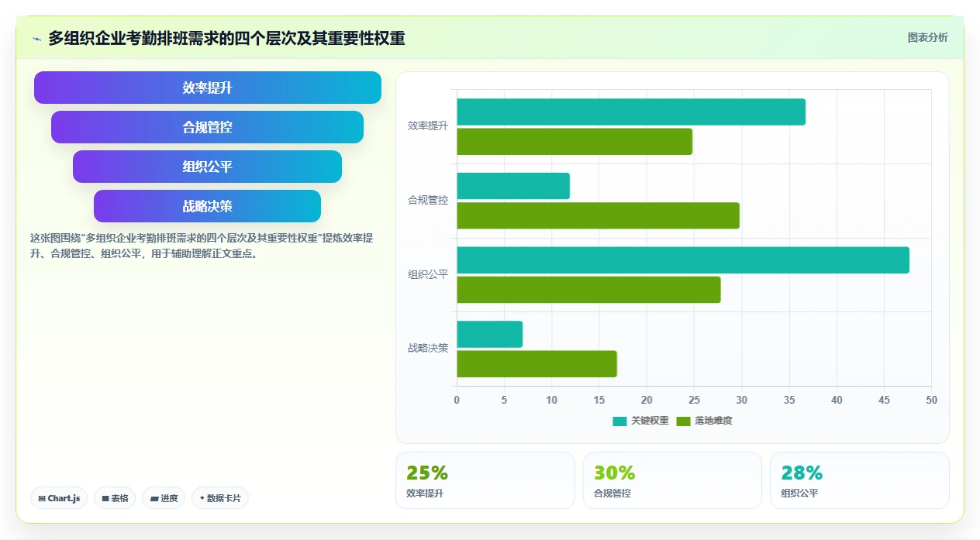Click the 效率提升 y-axis label
Image resolution: width=980 pixels, height=540 pixels.
pos(428,126)
